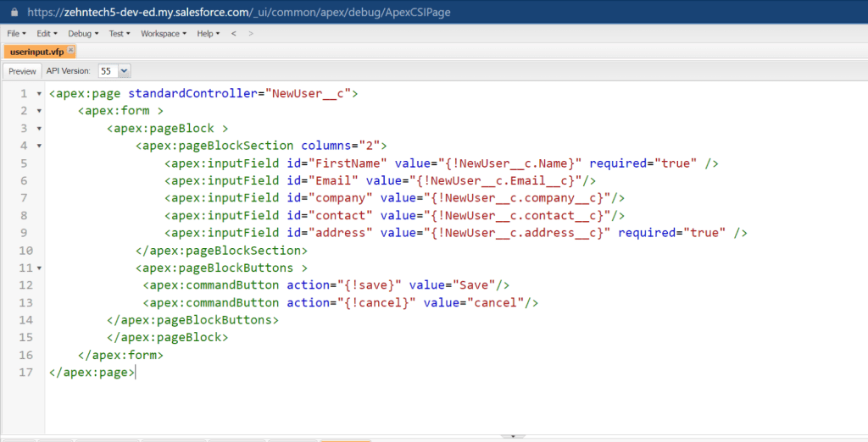
Task: Open the Workspace menu
Action: [x=164, y=34]
